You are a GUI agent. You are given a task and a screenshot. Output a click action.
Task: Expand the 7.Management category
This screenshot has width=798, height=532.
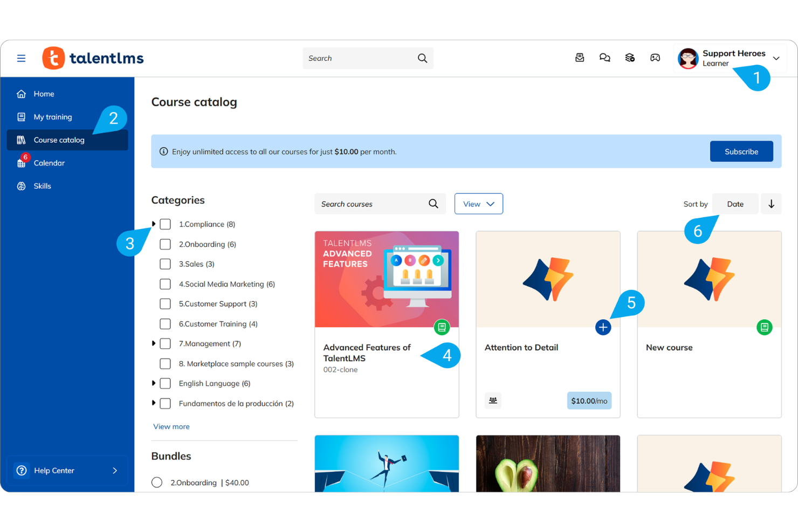tap(154, 343)
